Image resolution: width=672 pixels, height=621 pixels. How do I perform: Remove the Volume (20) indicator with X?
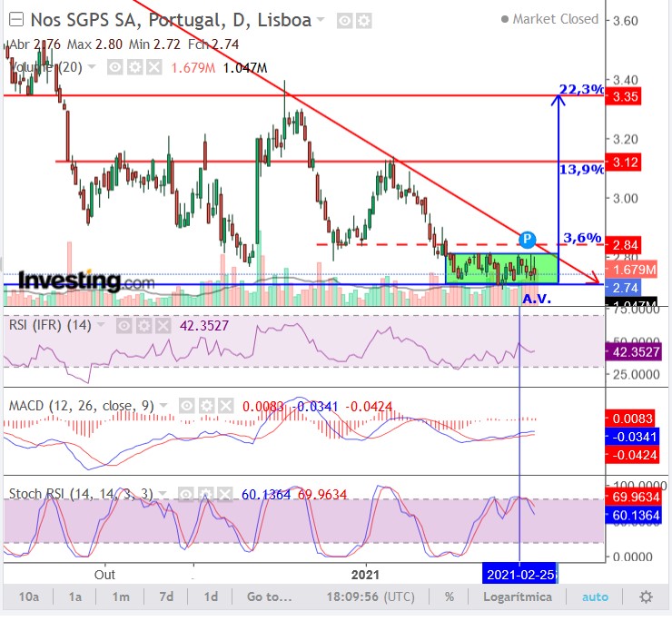pyautogui.click(x=154, y=67)
